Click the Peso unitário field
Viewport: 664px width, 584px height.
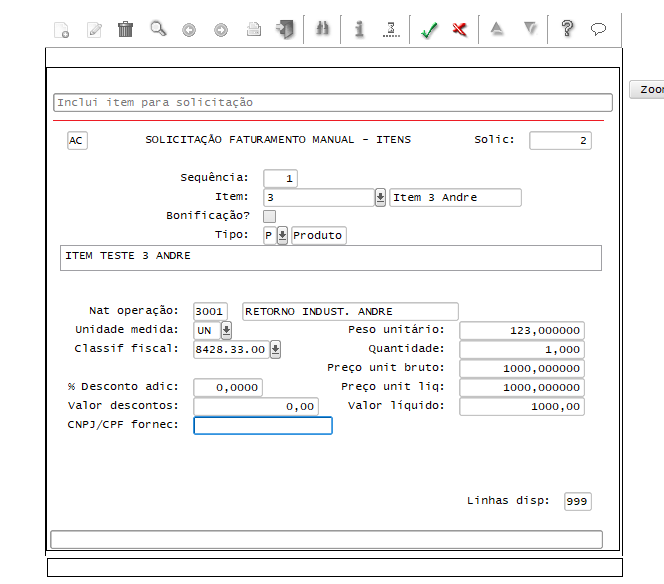(522, 330)
